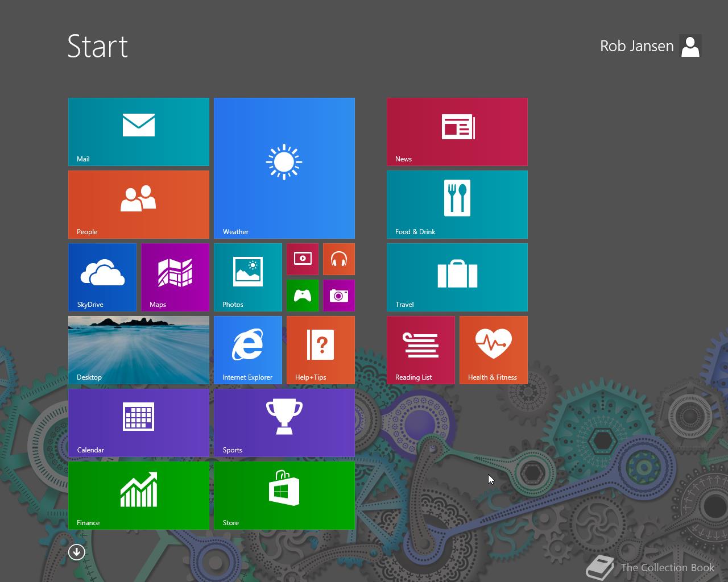Image resolution: width=728 pixels, height=582 pixels.
Task: Open the People tile
Action: [139, 205]
